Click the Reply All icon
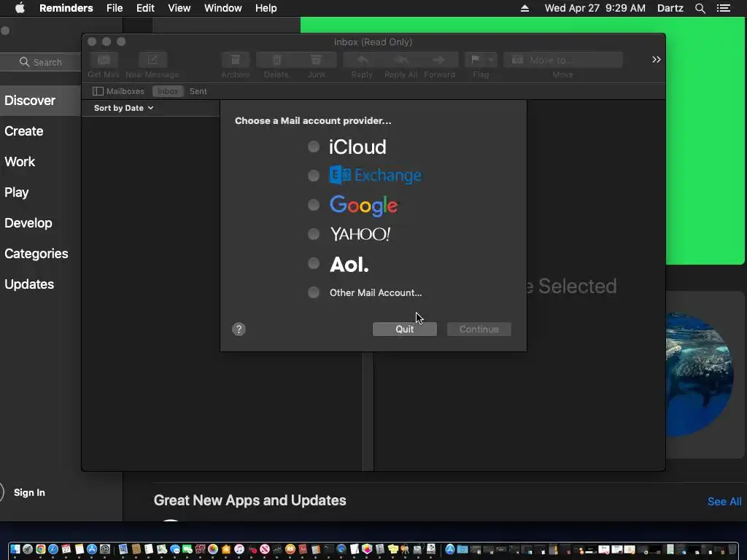Image resolution: width=747 pixels, height=560 pixels. [401, 60]
